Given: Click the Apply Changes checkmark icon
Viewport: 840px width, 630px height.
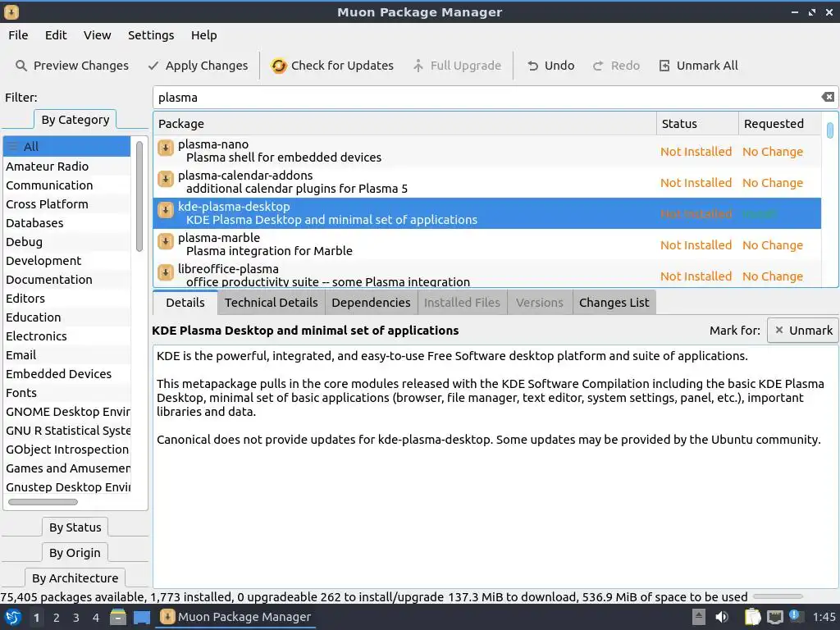Looking at the screenshot, I should (153, 66).
